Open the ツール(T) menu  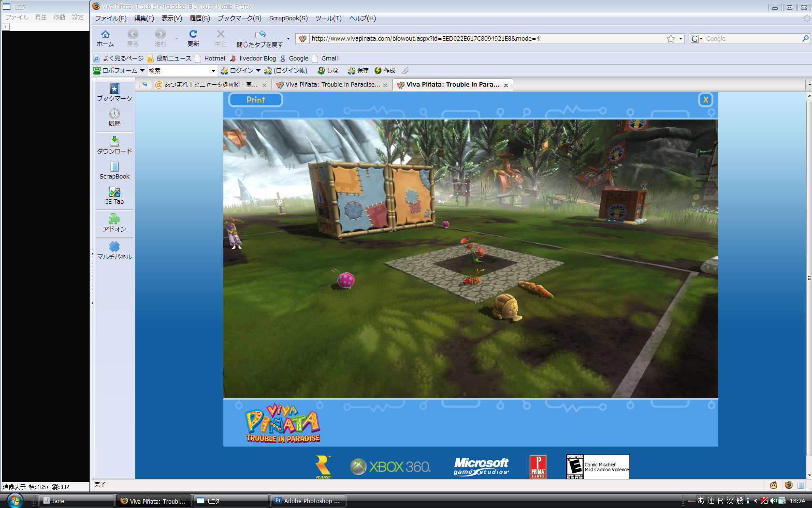click(329, 18)
